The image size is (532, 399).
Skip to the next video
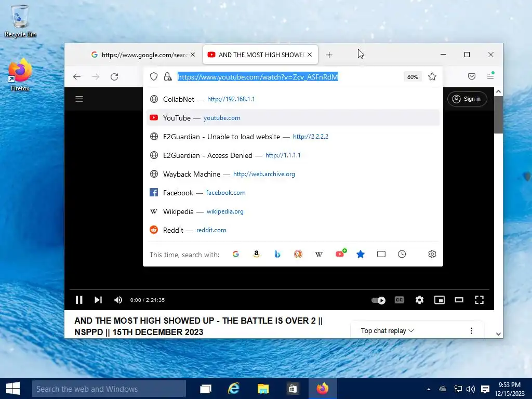98,300
